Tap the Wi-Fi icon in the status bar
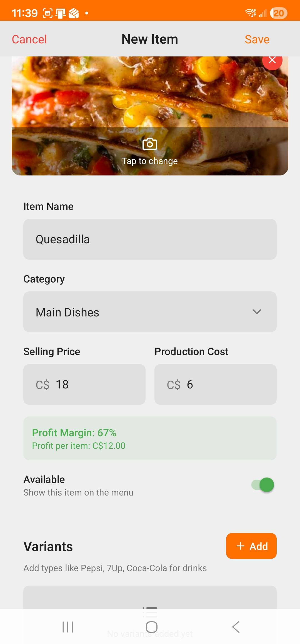The width and height of the screenshot is (300, 644). coord(250,13)
